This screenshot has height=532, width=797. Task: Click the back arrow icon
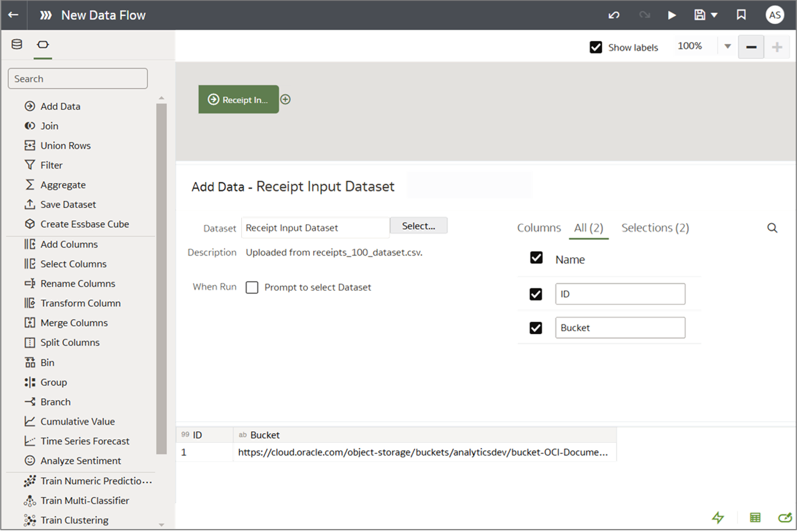coord(13,15)
